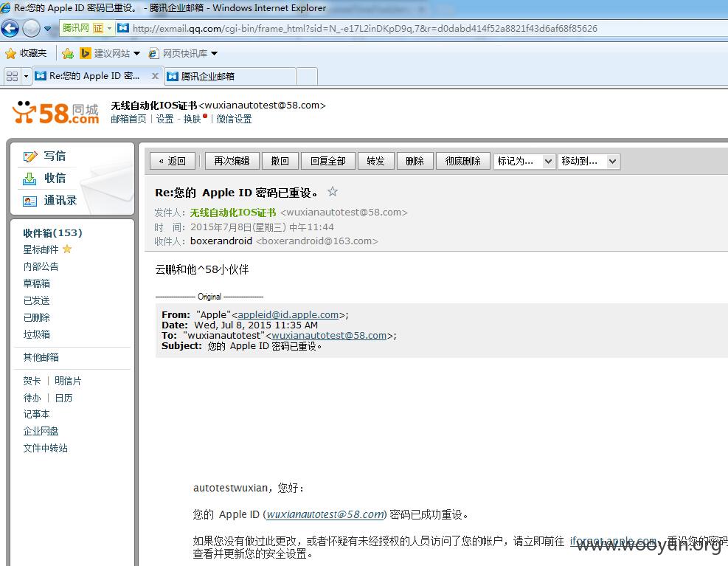The width and height of the screenshot is (728, 566).
Task: Click the iforgot.apple.com link
Action: pyautogui.click(x=612, y=541)
